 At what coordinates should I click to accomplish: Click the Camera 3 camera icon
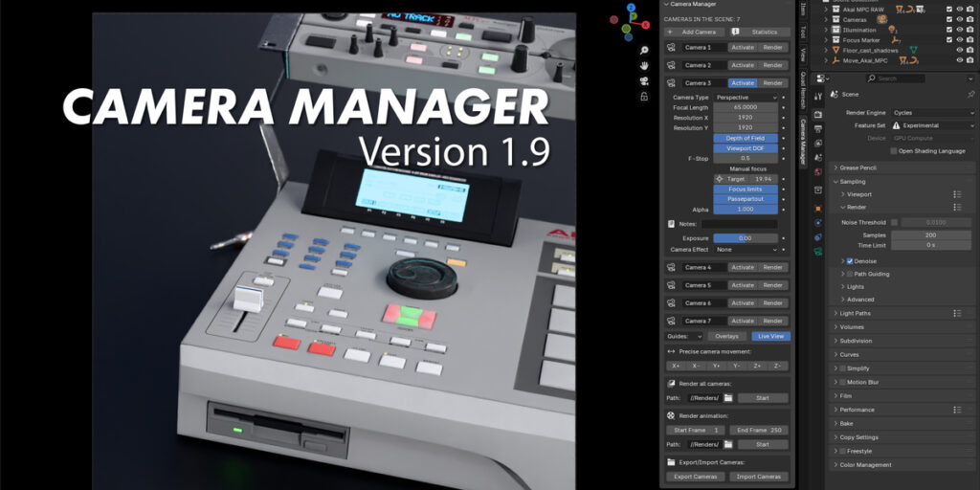(671, 83)
